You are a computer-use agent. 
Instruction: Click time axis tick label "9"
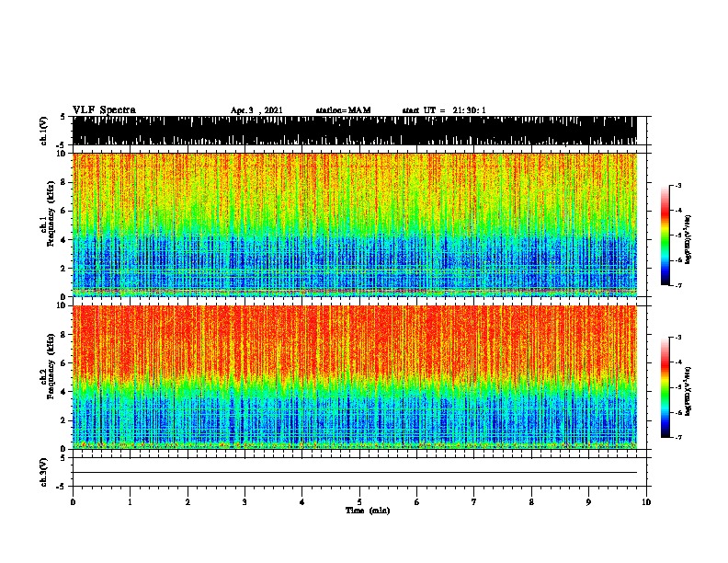588,502
